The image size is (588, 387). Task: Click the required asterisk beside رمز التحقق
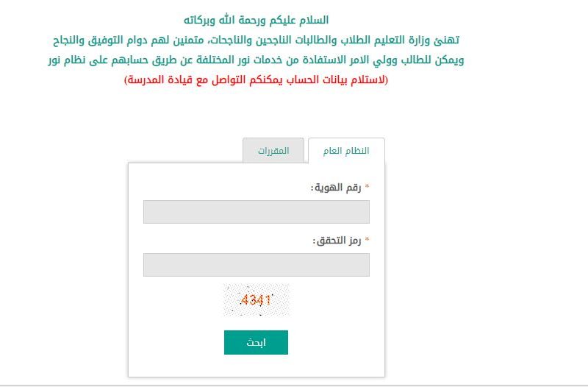[367, 239]
